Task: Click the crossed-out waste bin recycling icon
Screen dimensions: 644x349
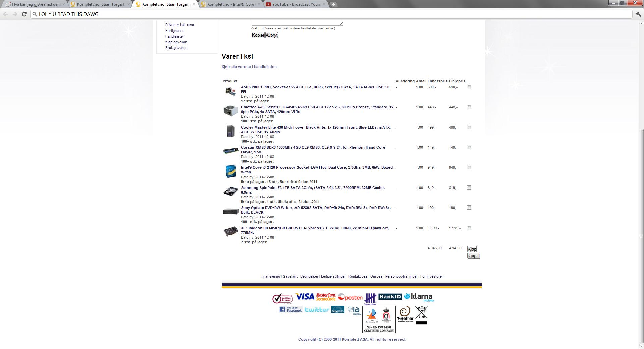Action: coord(421,315)
